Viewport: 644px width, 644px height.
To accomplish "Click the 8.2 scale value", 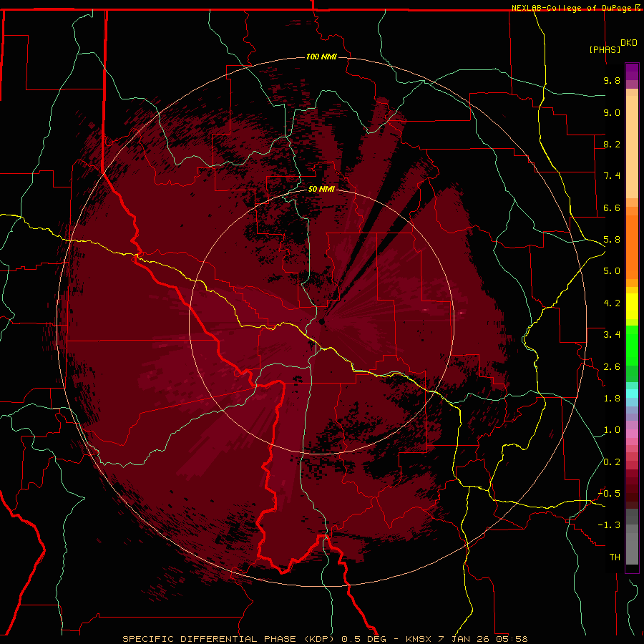I will (612, 144).
